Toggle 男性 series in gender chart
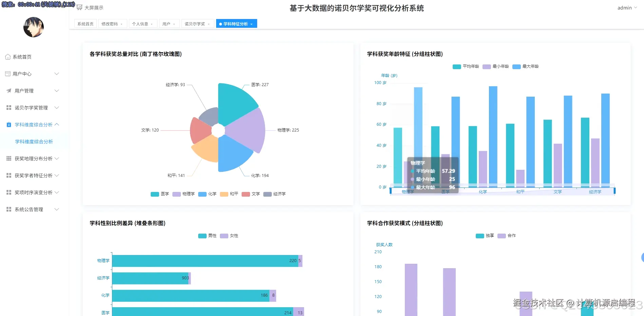Viewport: 644px width, 316px height. (207, 236)
